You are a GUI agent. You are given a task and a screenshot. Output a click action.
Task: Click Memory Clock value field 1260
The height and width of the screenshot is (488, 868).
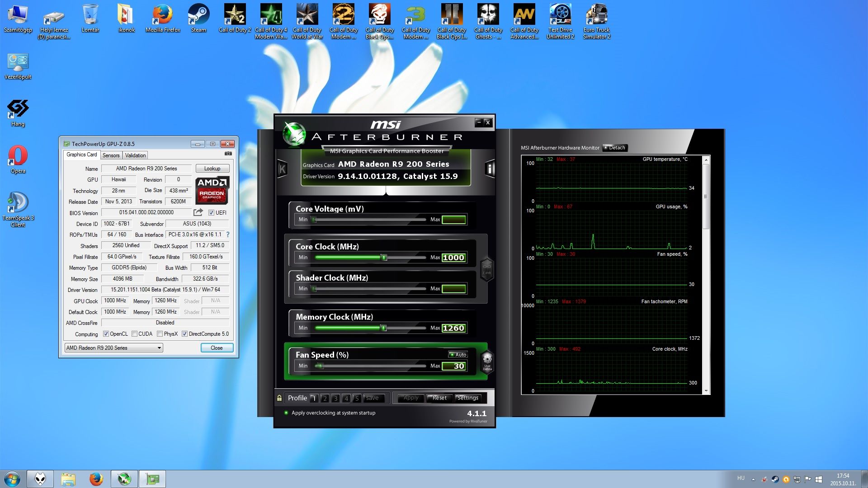[x=453, y=328]
